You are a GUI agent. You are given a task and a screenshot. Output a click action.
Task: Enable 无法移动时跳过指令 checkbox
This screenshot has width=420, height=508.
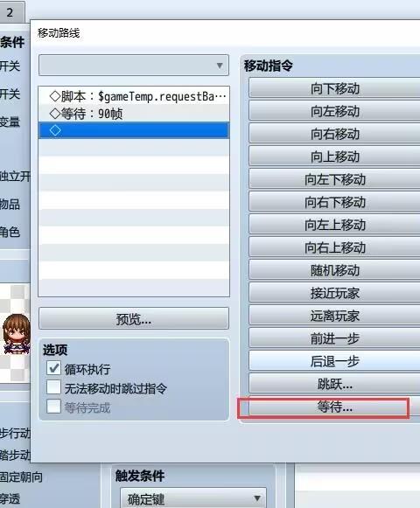click(53, 387)
